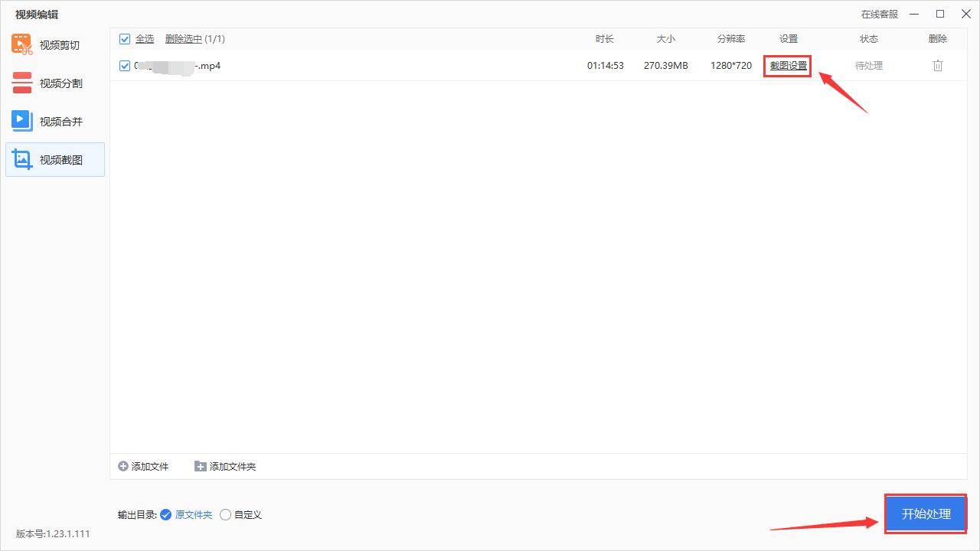Click the 开始处理 start button
Viewport: 980px width, 551px height.
pos(926,514)
